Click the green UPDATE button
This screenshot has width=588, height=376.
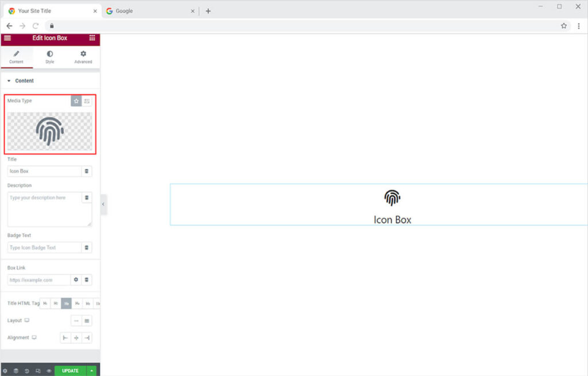point(70,371)
